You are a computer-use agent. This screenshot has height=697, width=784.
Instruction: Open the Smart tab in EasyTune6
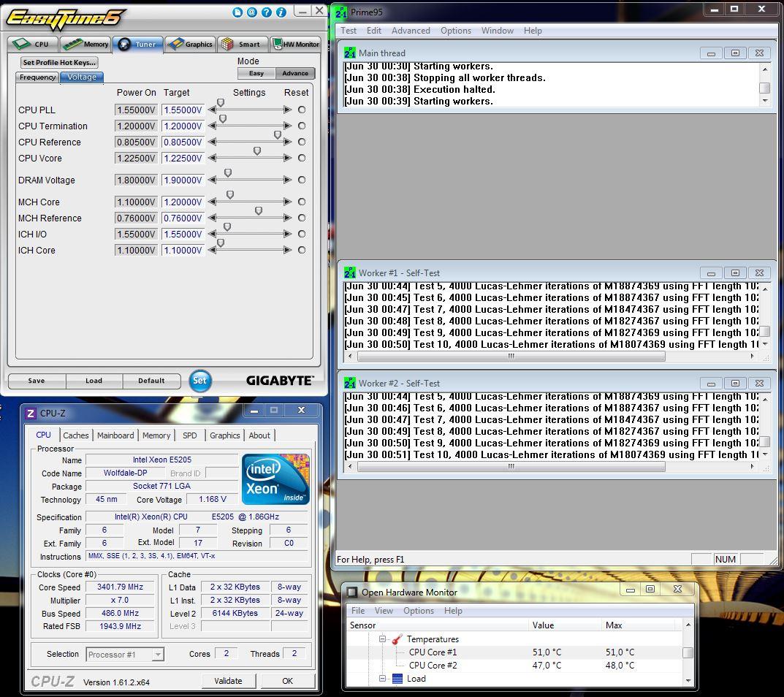click(x=243, y=44)
